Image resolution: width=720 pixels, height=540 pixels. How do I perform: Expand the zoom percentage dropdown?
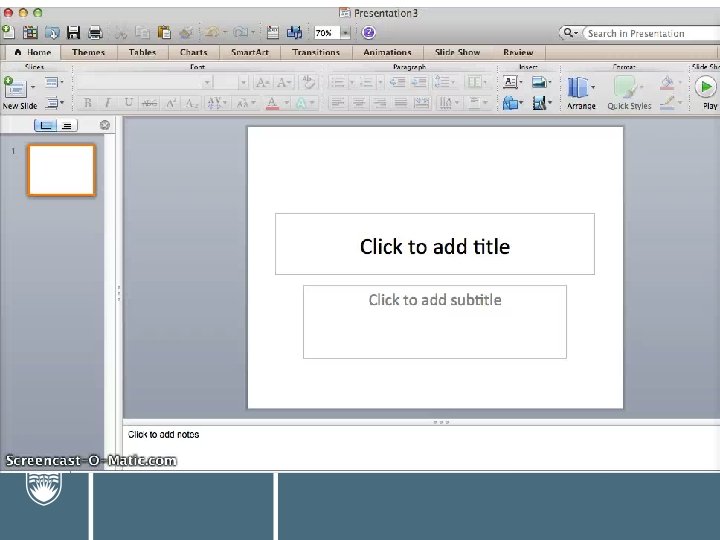[x=345, y=33]
